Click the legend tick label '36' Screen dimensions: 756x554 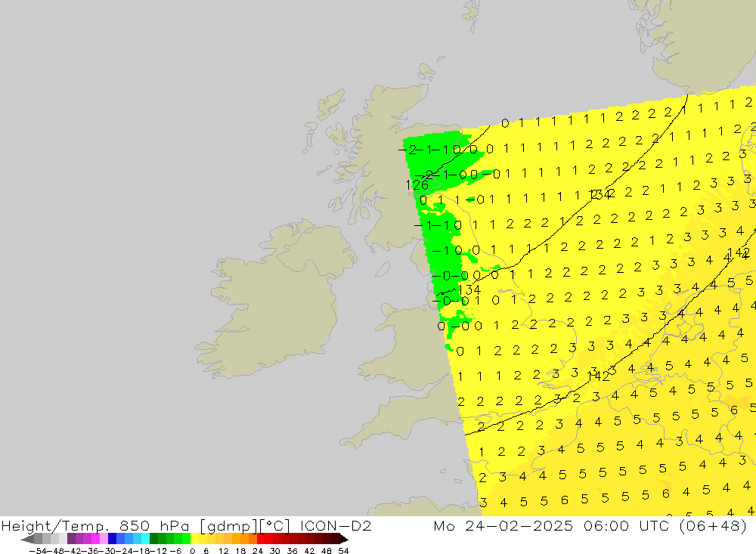coord(292,551)
